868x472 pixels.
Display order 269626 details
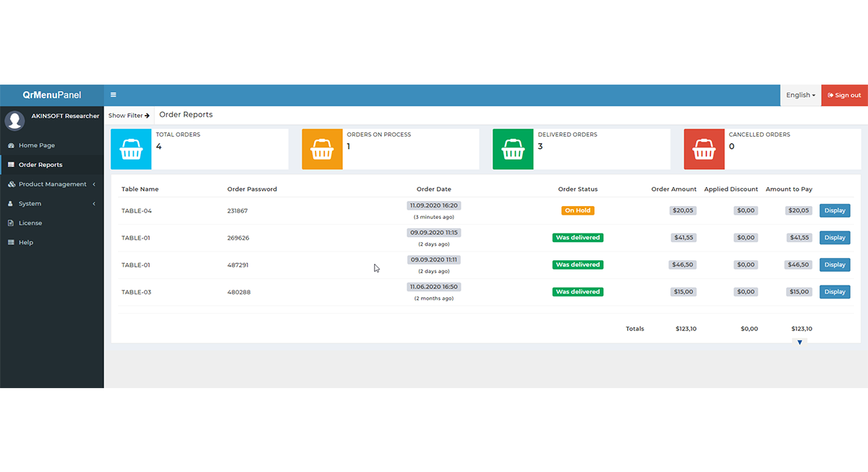tap(835, 238)
